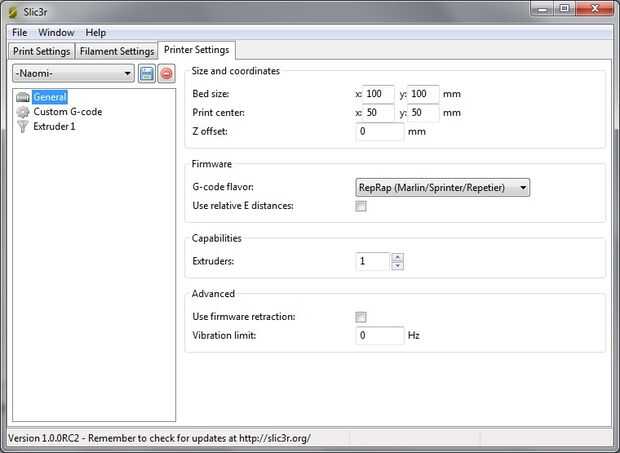Click the Bed size y field

coord(423,94)
